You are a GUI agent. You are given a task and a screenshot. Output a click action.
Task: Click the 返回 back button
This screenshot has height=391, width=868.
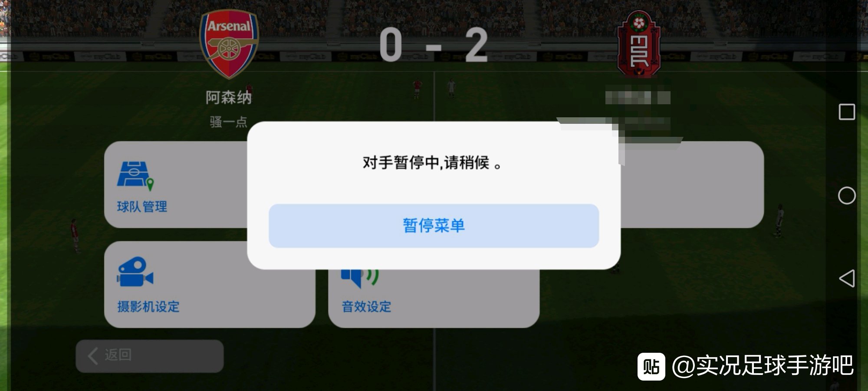coord(150,356)
